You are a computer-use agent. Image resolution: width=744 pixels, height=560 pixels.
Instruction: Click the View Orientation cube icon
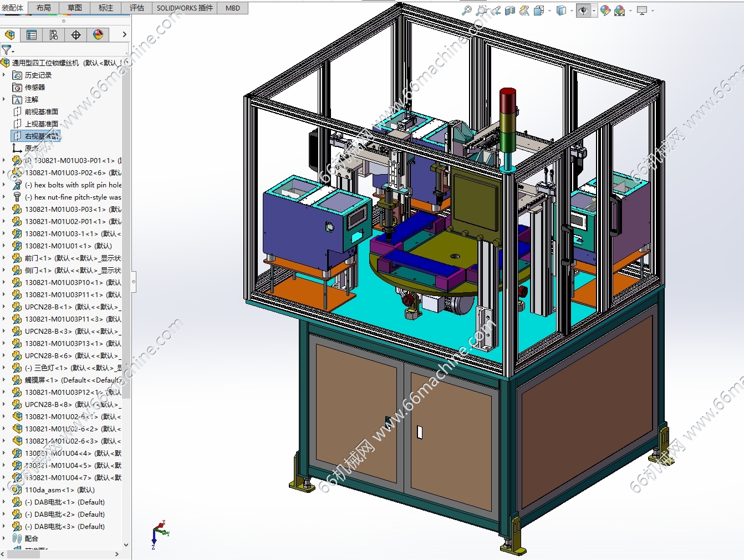539,10
